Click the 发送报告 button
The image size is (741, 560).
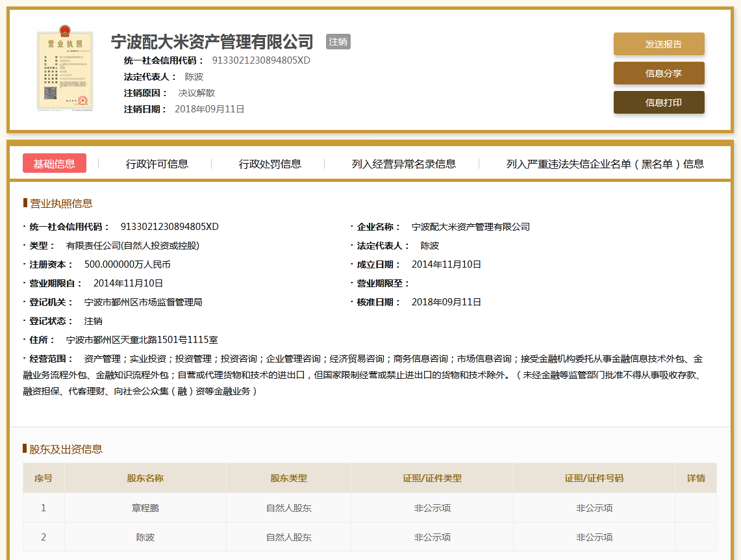[659, 44]
